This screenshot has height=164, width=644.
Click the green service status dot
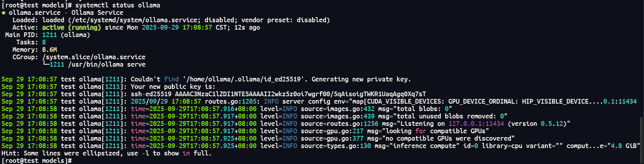(3, 13)
